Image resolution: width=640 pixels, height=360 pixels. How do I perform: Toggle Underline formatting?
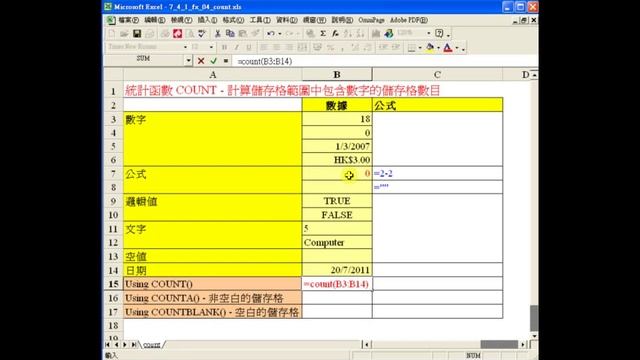249,47
